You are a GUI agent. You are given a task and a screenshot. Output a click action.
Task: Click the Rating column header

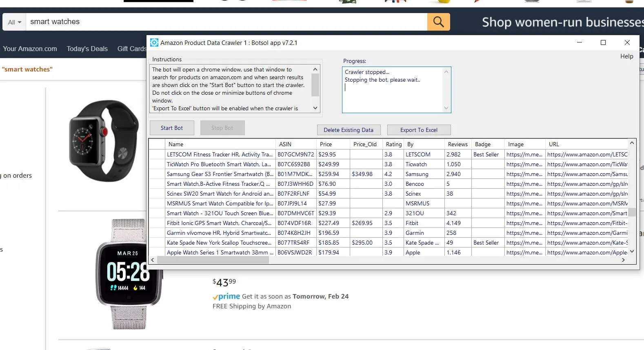pos(393,144)
